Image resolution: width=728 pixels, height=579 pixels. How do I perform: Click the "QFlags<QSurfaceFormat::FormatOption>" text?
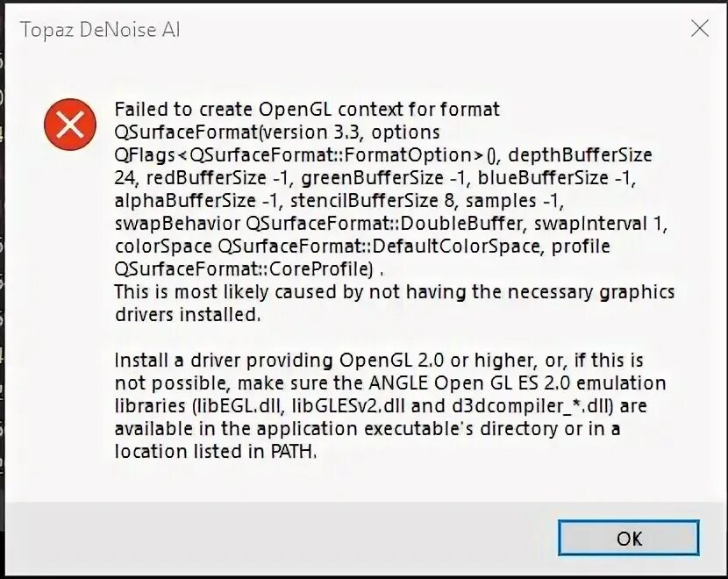tap(299, 155)
